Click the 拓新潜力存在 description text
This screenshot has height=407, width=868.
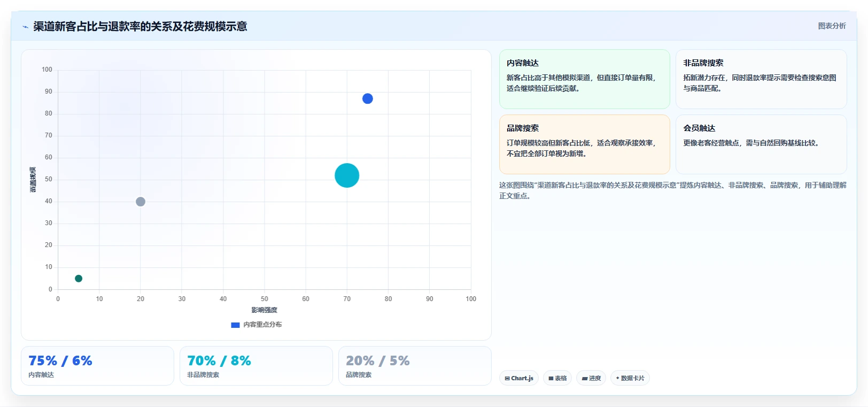[x=759, y=83]
